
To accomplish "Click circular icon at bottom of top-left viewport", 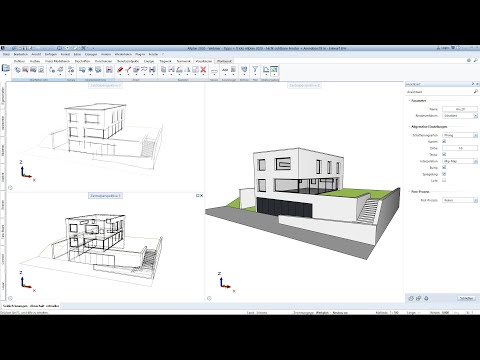I will coord(10,188).
